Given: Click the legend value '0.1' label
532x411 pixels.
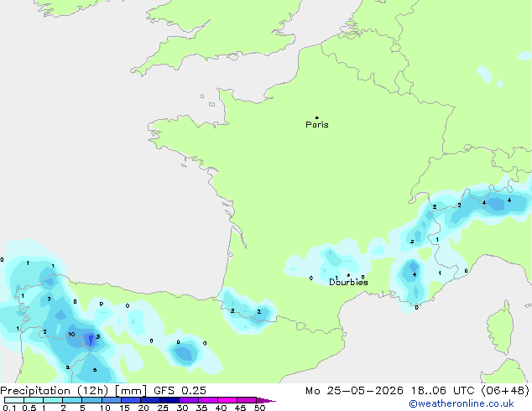Looking at the screenshot, I should coord(9,408).
